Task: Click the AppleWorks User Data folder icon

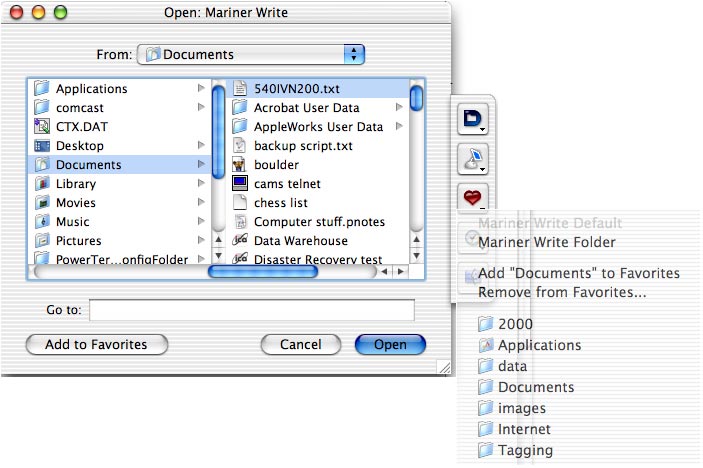Action: 240,126
